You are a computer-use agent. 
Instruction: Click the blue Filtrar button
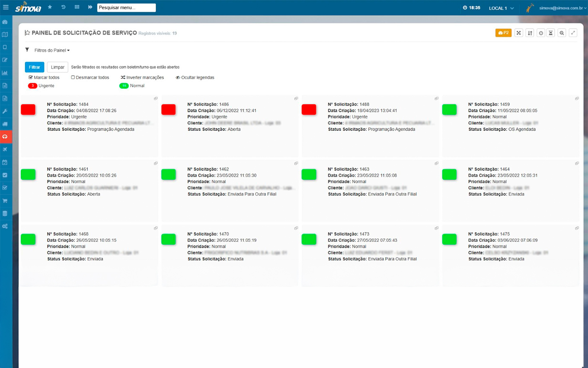coord(35,67)
